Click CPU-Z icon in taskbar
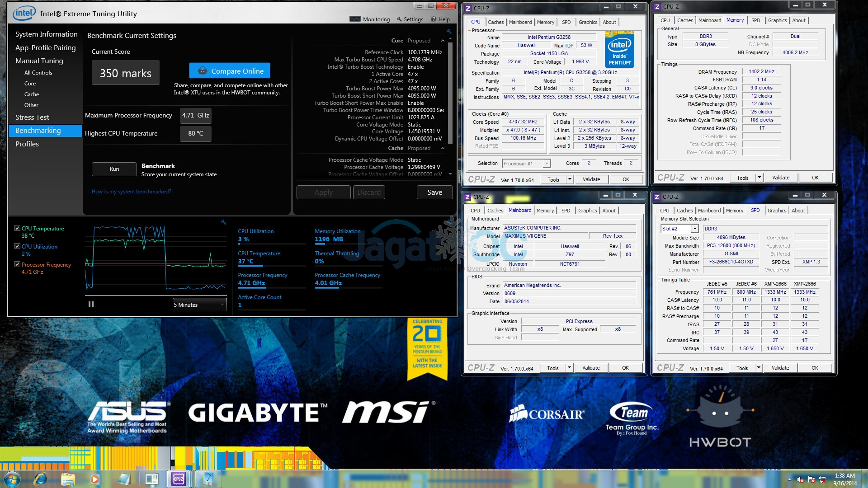 179,479
